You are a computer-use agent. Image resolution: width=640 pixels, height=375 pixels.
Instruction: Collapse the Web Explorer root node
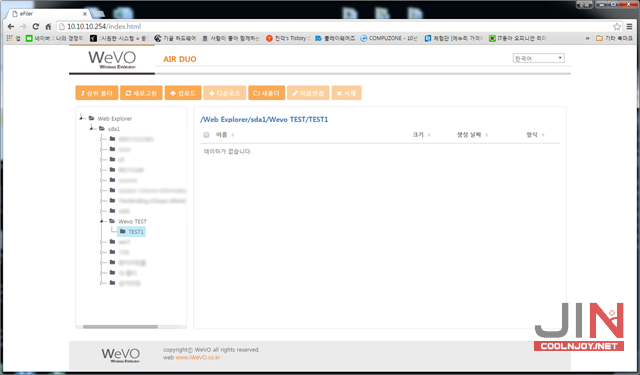(82, 118)
